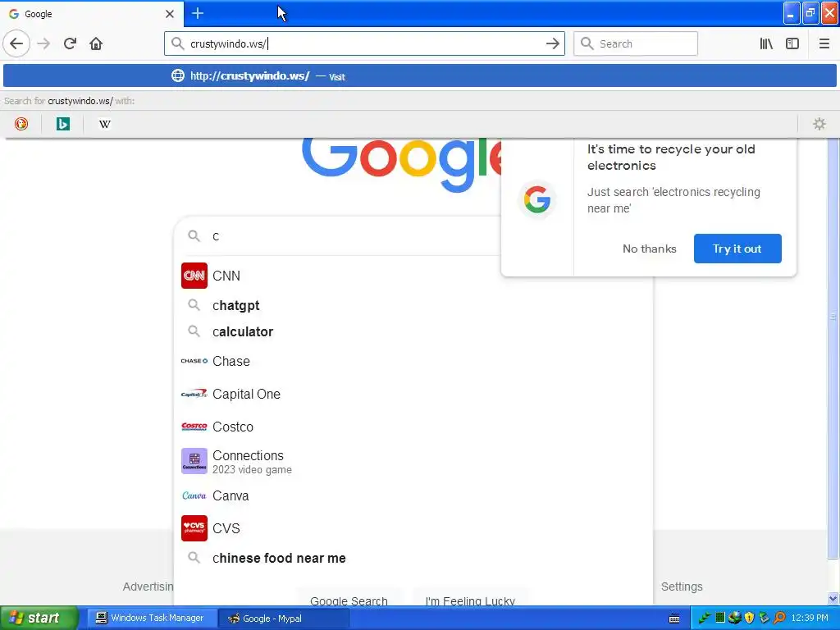Click the globe network tray icon
Image resolution: width=840 pixels, height=630 pixels.
click(x=734, y=618)
